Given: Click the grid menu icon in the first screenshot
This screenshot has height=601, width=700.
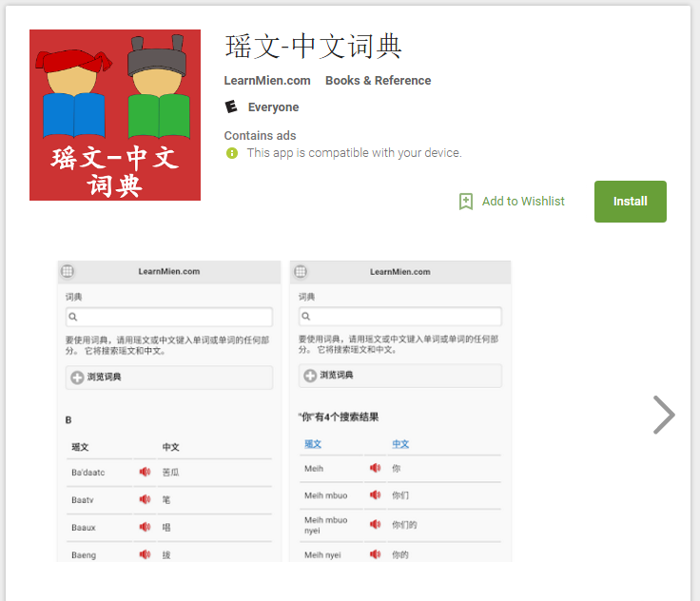Looking at the screenshot, I should click(x=68, y=271).
